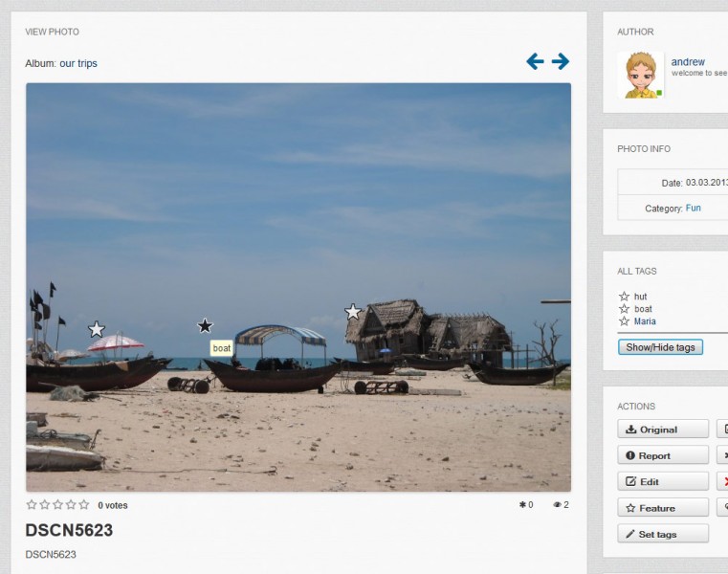The height and width of the screenshot is (574, 728).
Task: Click the 'boat' tooltip label on photo
Action: [x=222, y=348]
